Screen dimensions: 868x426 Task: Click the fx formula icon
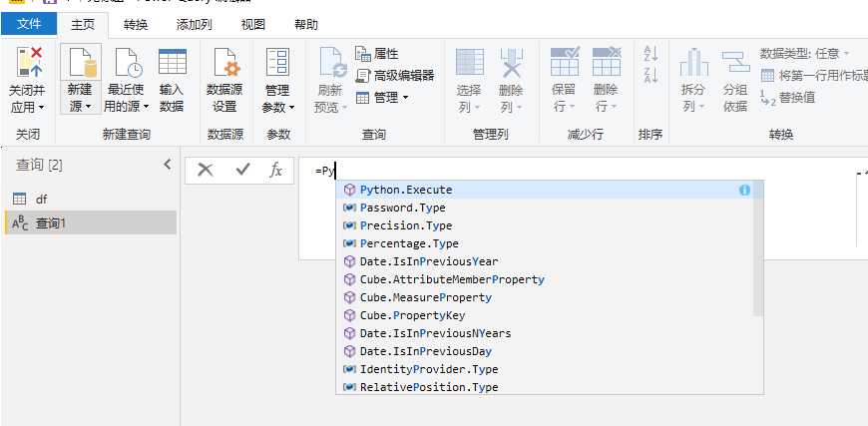[275, 170]
